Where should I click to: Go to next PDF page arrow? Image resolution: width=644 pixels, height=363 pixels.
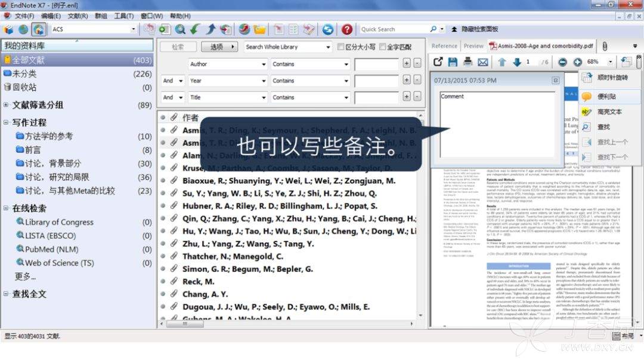[x=517, y=61]
